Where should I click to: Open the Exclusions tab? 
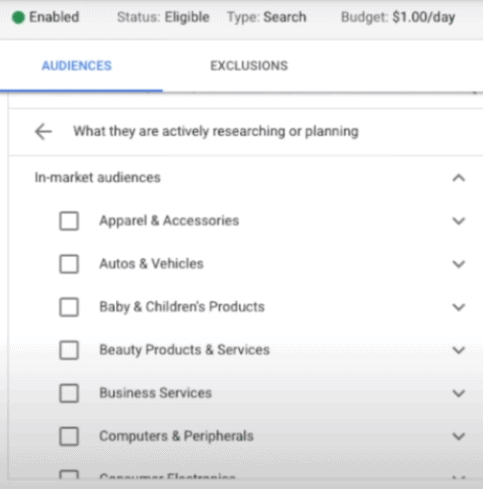pyautogui.click(x=249, y=66)
